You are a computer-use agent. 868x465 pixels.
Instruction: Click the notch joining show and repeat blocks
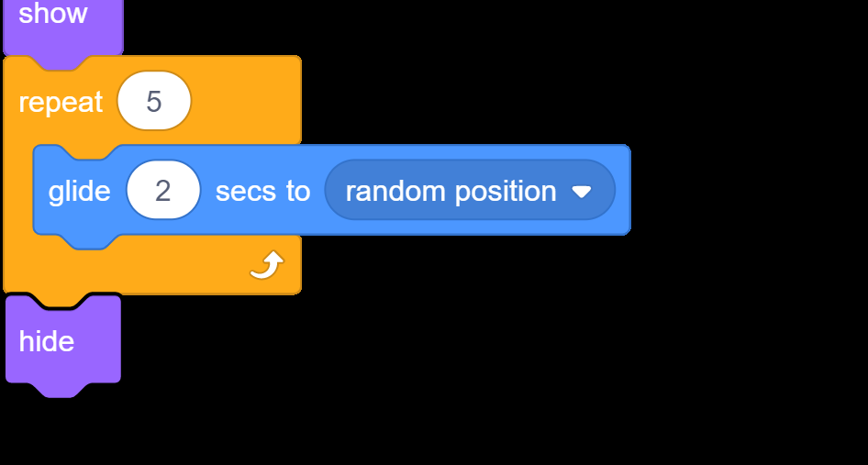click(x=63, y=62)
